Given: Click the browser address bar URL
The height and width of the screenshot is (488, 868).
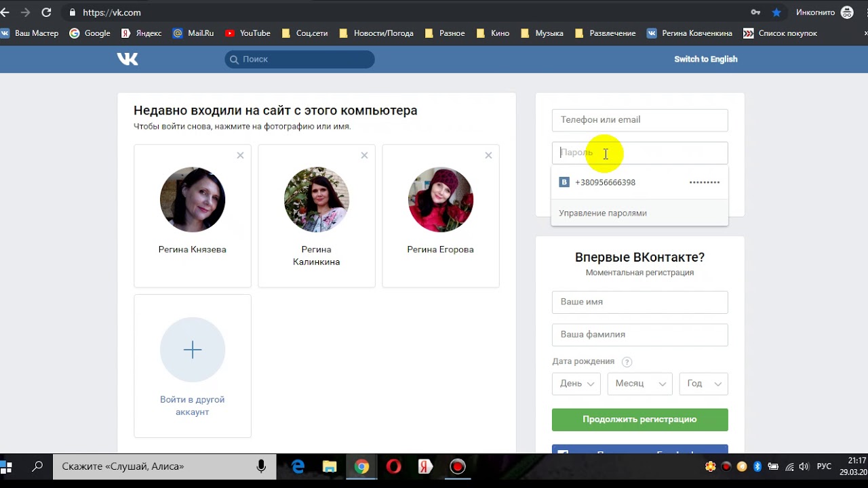Looking at the screenshot, I should 112,12.
